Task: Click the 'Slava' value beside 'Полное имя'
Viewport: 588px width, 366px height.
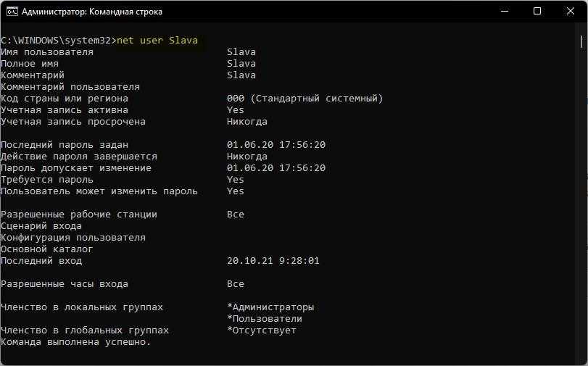Action: coord(241,64)
